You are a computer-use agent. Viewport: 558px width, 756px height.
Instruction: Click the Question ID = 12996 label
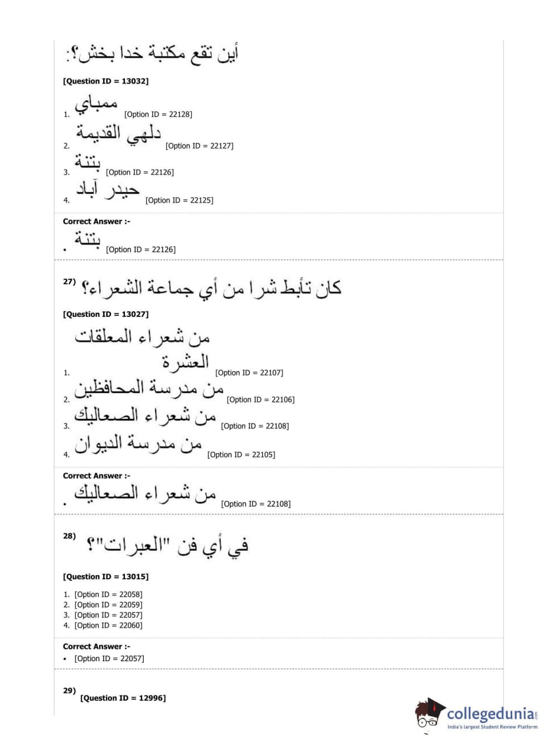tap(123, 698)
